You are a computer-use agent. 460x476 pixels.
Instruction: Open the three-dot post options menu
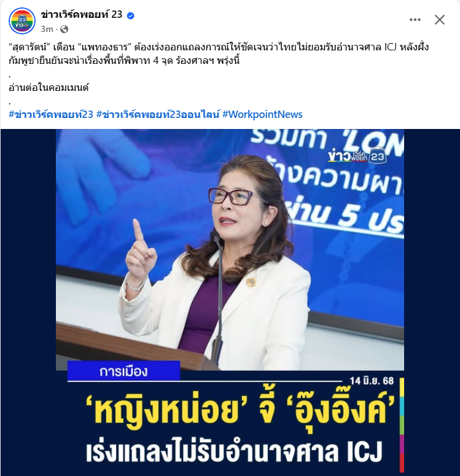tap(415, 20)
